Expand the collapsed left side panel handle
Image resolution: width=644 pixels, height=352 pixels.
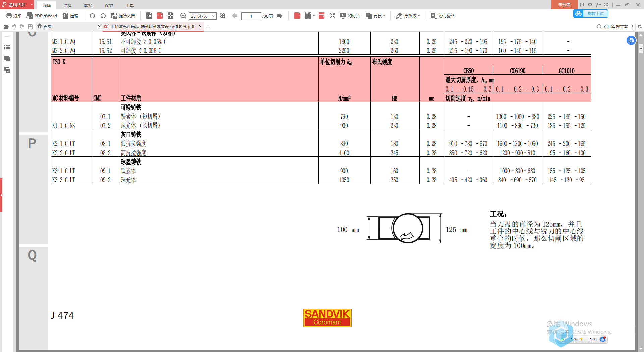point(1,195)
